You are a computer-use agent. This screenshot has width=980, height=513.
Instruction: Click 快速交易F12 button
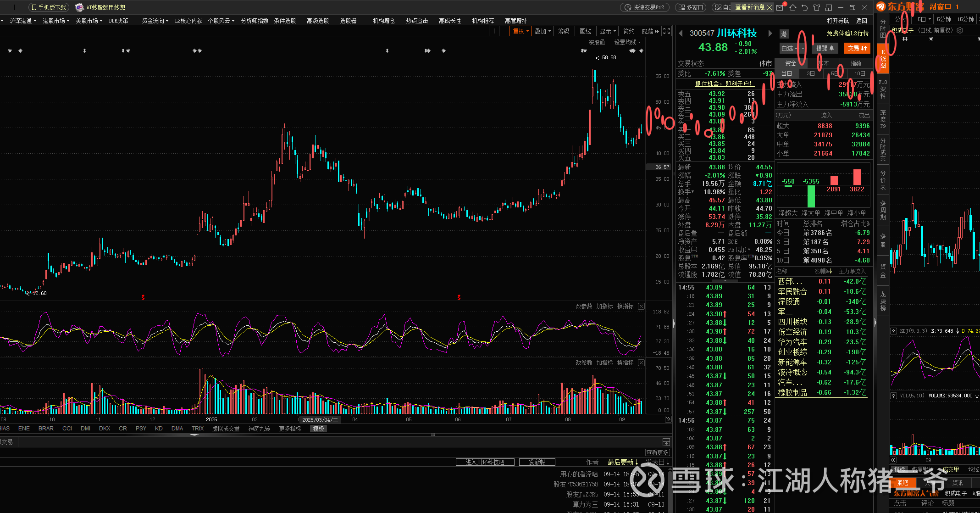tap(645, 7)
